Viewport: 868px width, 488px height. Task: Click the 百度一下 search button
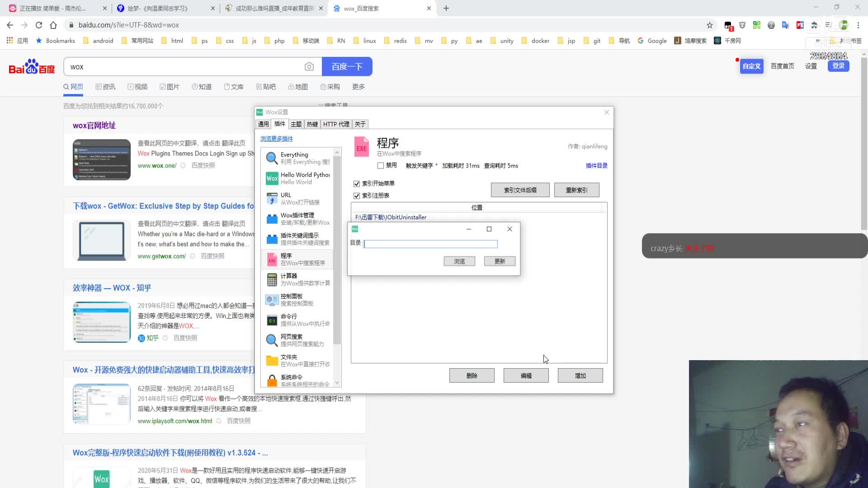click(x=347, y=67)
